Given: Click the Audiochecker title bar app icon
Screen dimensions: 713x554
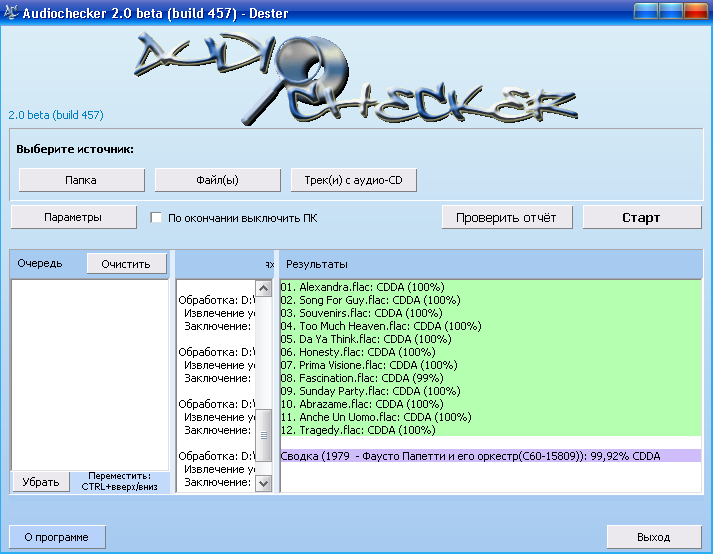Looking at the screenshot, I should point(13,12).
